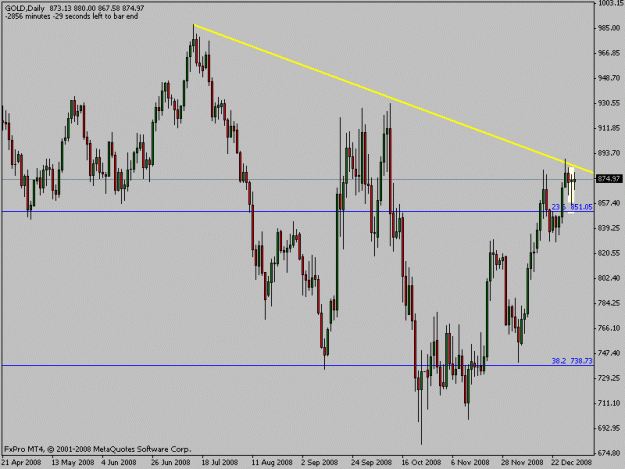Click the 784.25 price scale label
Screen dimensions: 625x469
[608, 303]
